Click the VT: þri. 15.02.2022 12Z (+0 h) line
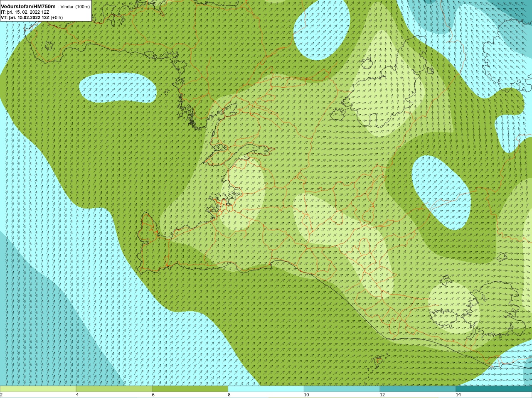This screenshot has height=398, width=532. coord(32,17)
